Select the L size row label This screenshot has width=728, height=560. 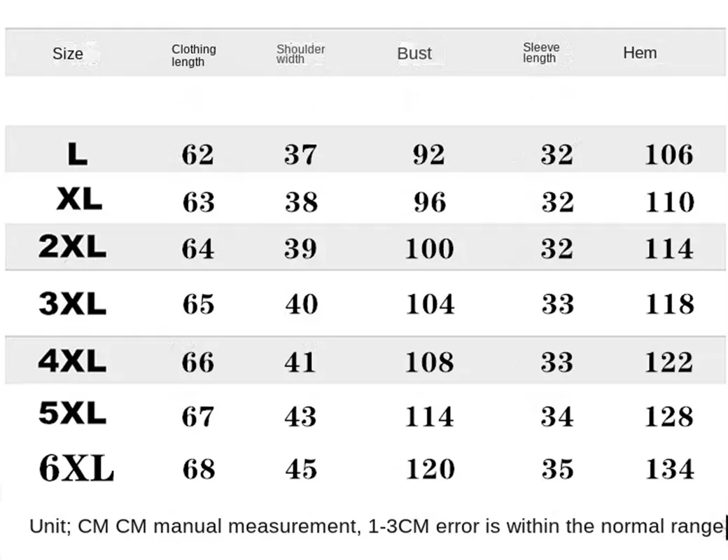78,154
